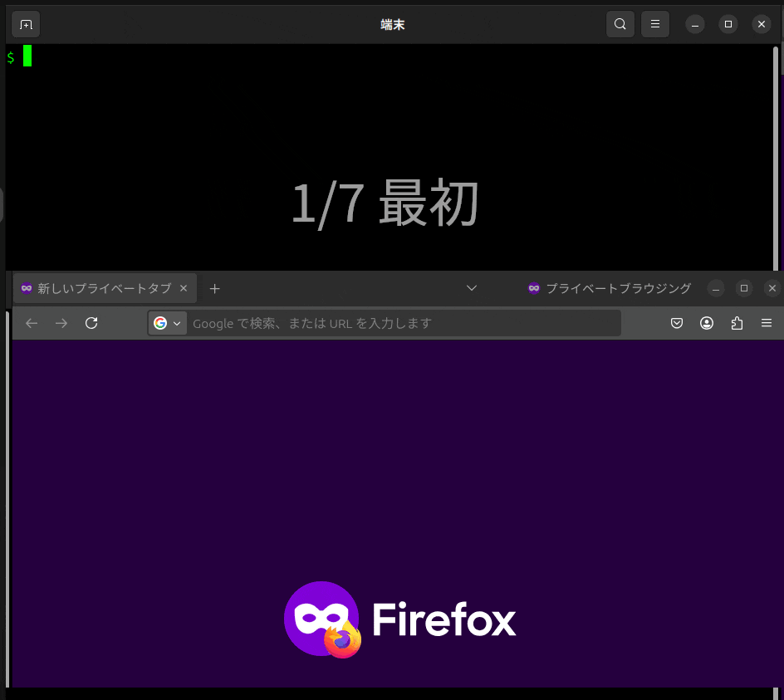Close the 新しいプライベートタブ tab

[x=183, y=288]
